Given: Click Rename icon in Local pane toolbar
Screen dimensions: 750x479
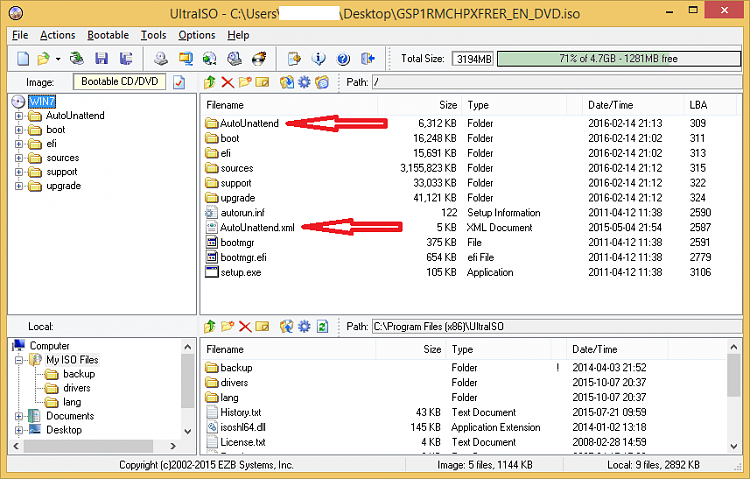Looking at the screenshot, I should [262, 326].
